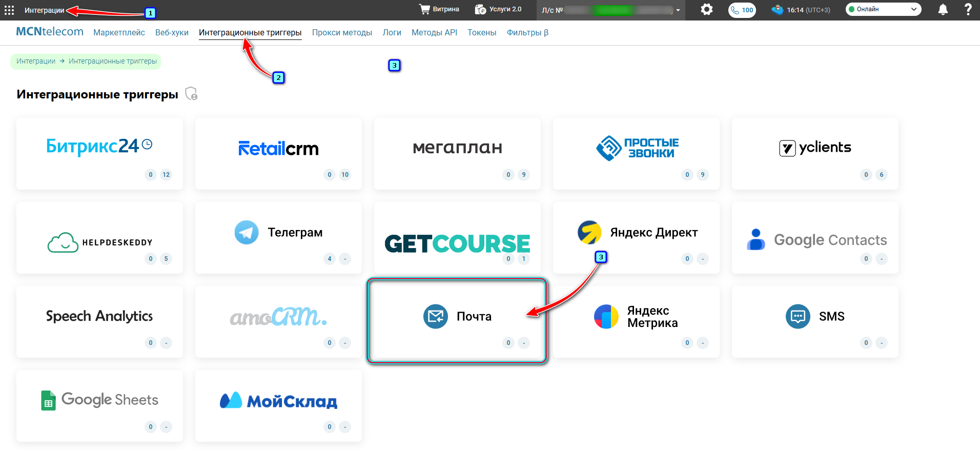Click the Google Sheets spreadsheet icon
This screenshot has width=980, height=451.
(x=48, y=400)
